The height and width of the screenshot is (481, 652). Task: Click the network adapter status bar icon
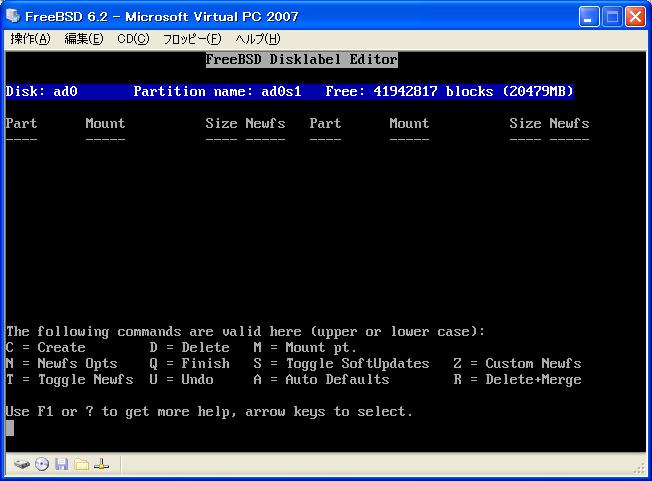(x=101, y=464)
